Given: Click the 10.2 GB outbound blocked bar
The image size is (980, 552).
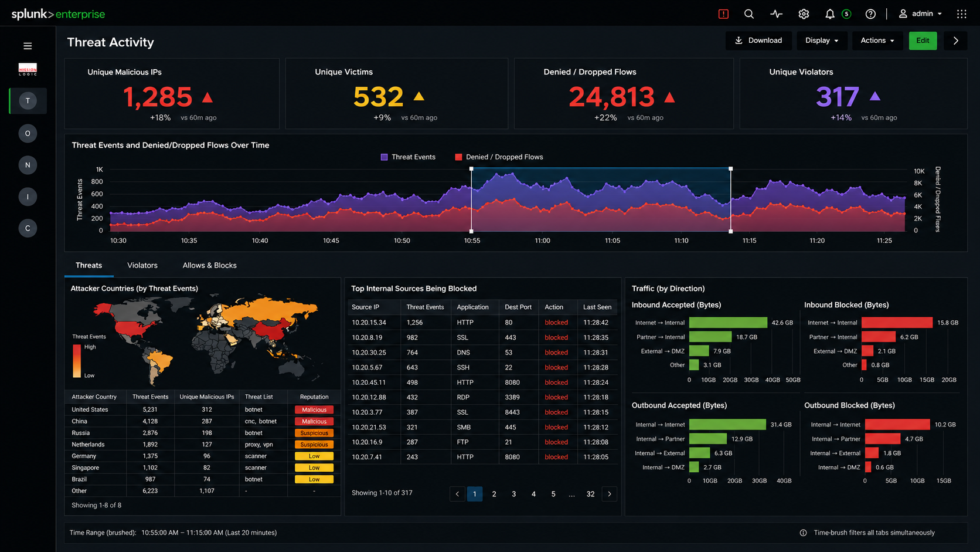Looking at the screenshot, I should click(897, 425).
